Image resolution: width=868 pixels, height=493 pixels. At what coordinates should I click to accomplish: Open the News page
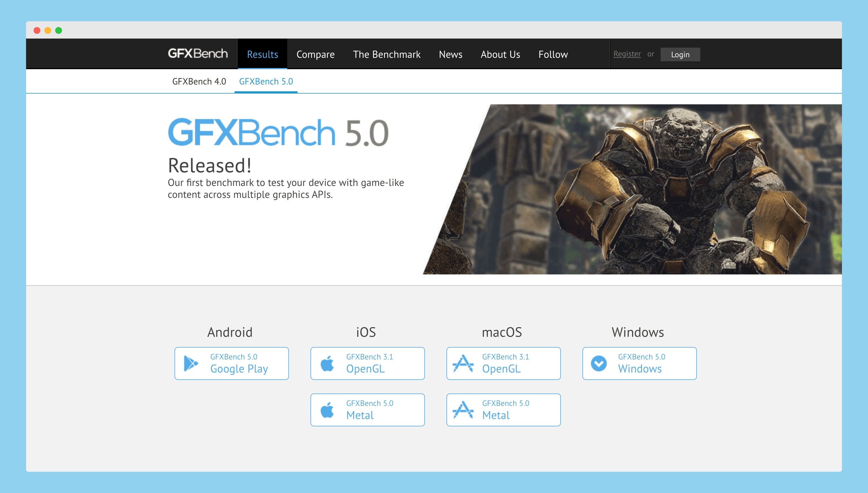coord(451,54)
